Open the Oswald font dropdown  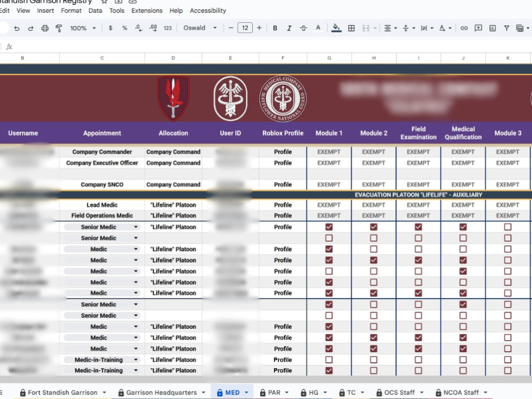(200, 28)
